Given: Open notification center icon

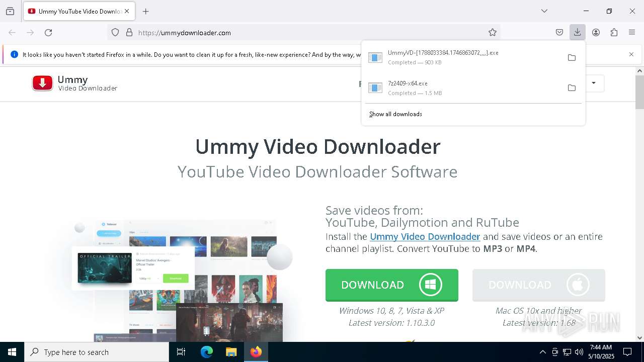Looking at the screenshot, I should coord(627,352).
